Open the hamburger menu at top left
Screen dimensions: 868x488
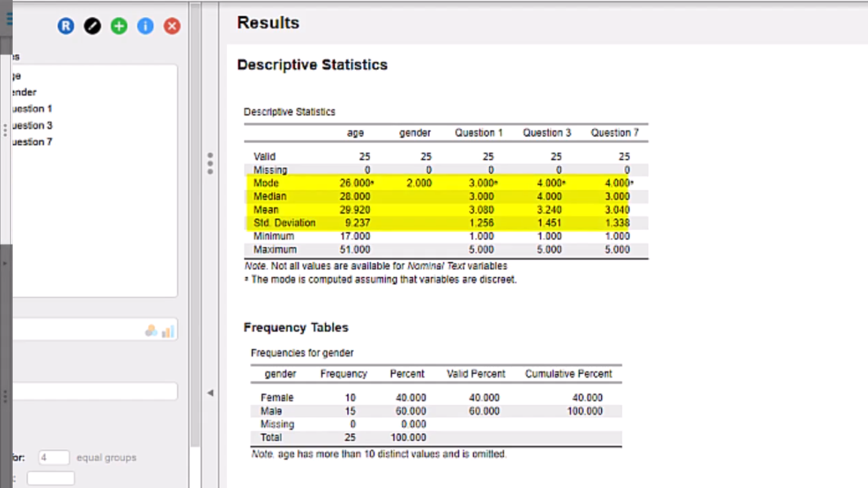[9, 19]
